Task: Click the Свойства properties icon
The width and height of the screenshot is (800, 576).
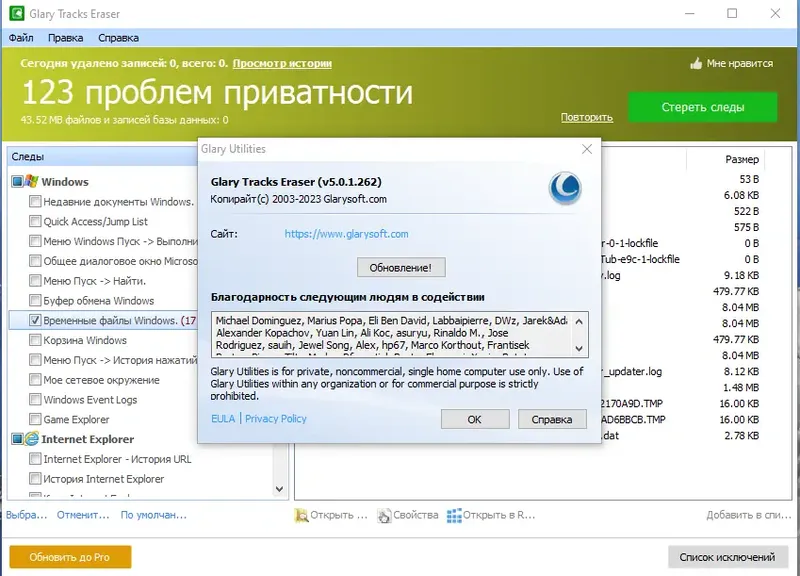Action: 384,515
